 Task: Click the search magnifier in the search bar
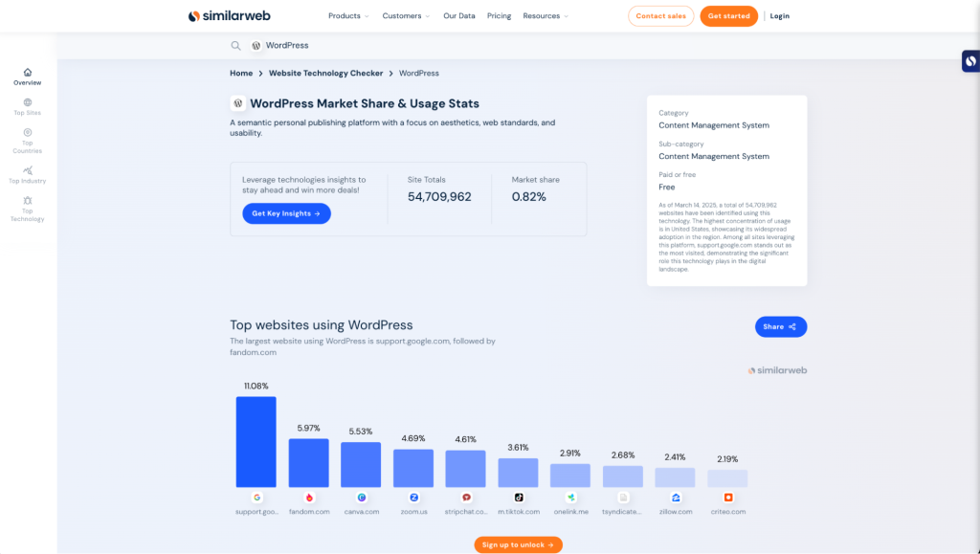[235, 45]
